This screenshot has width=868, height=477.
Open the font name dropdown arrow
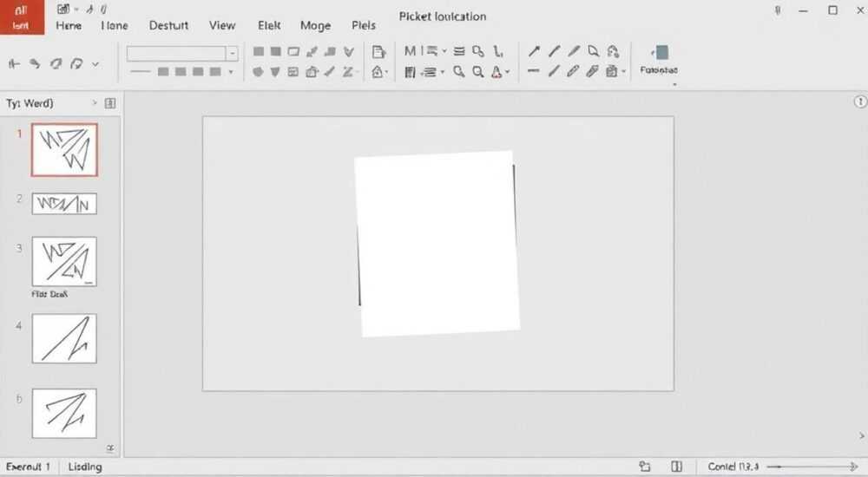[233, 54]
